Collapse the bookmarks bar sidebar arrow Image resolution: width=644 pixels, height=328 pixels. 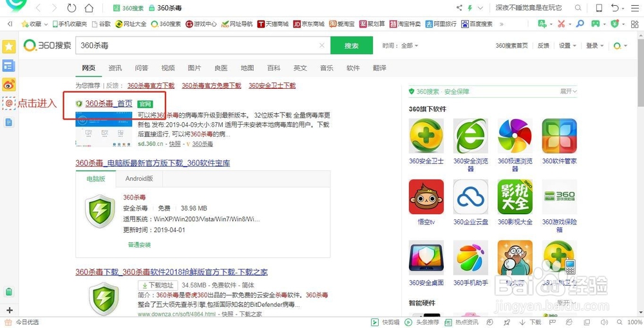(x=10, y=24)
